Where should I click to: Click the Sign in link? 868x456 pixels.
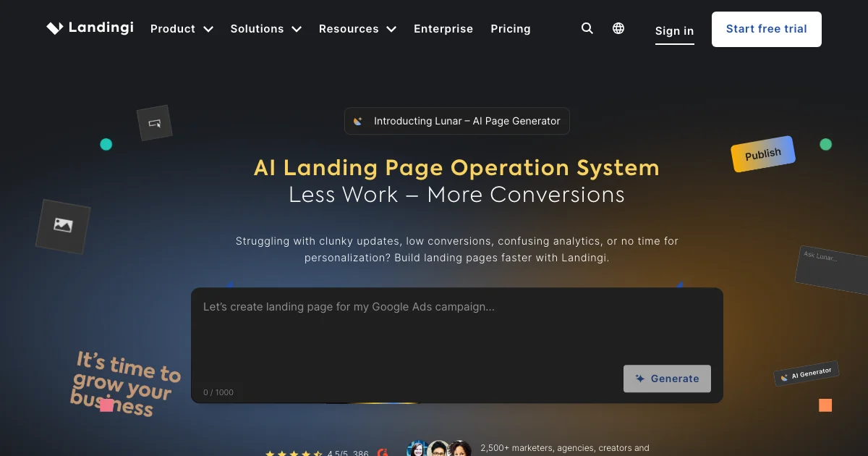pos(674,31)
